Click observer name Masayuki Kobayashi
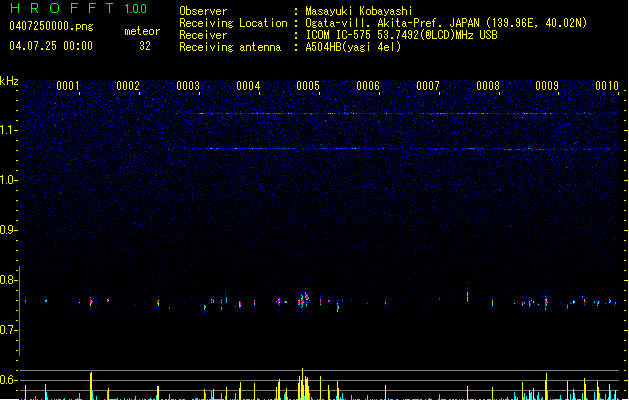Screen dimensions: 629x400 click(359, 11)
